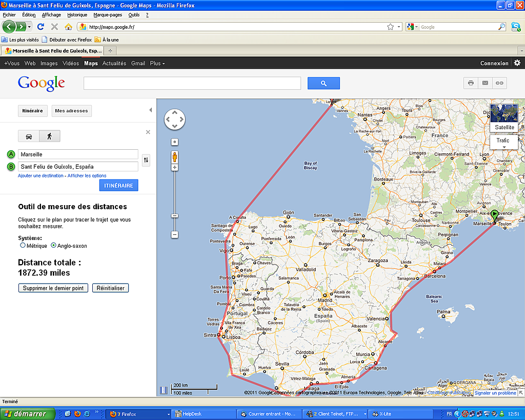Click the Connexion sign-in link
Screen dimensions: 525x420
(494, 63)
